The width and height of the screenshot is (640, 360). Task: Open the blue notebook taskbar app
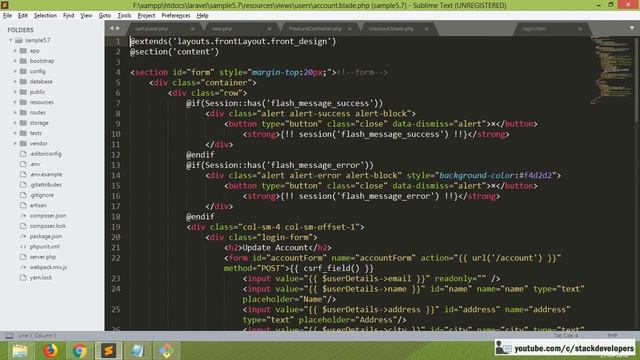138,351
